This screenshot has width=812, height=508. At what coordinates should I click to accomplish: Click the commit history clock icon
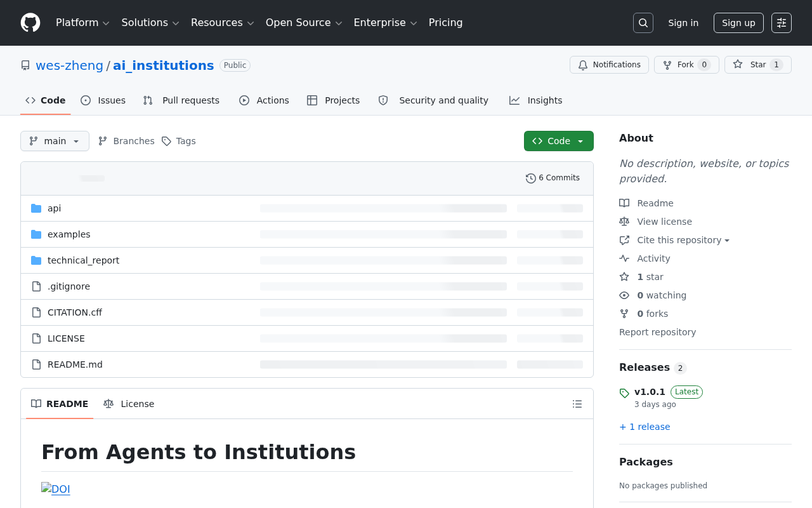coord(531,178)
